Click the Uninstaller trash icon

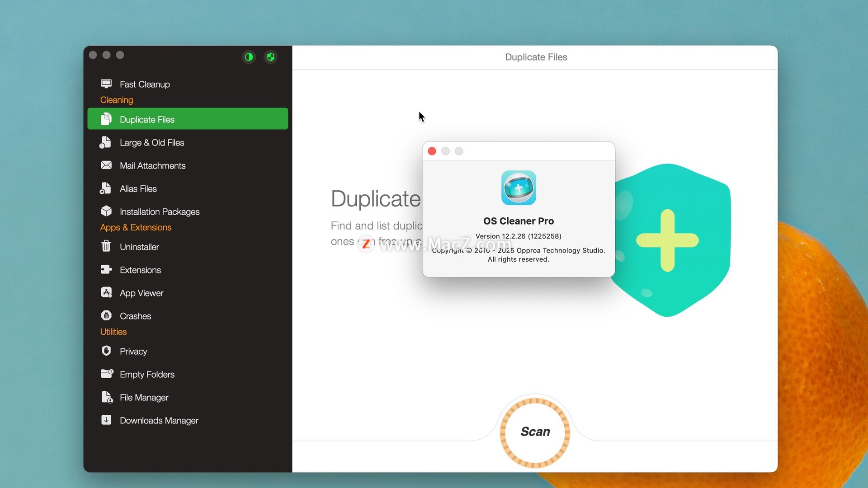point(106,246)
